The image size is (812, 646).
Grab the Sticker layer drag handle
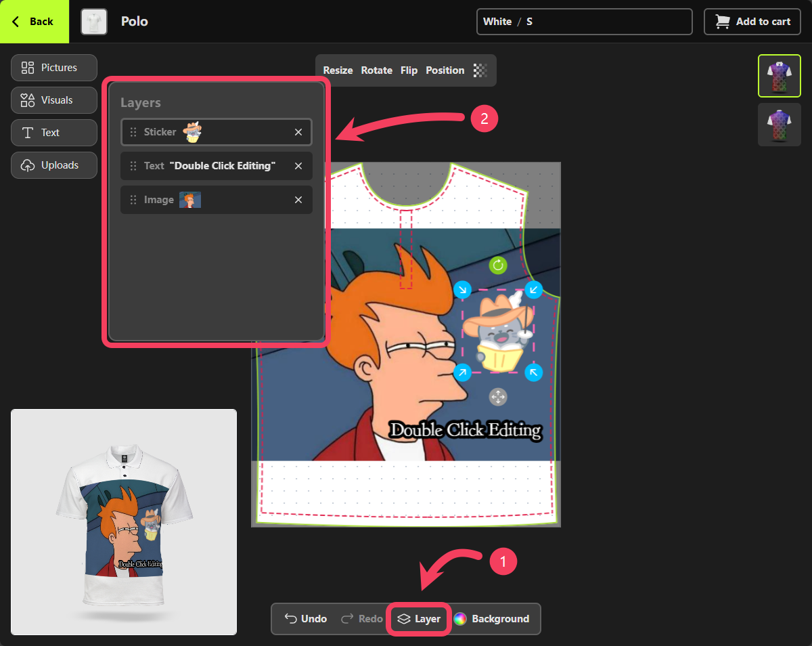tap(133, 132)
